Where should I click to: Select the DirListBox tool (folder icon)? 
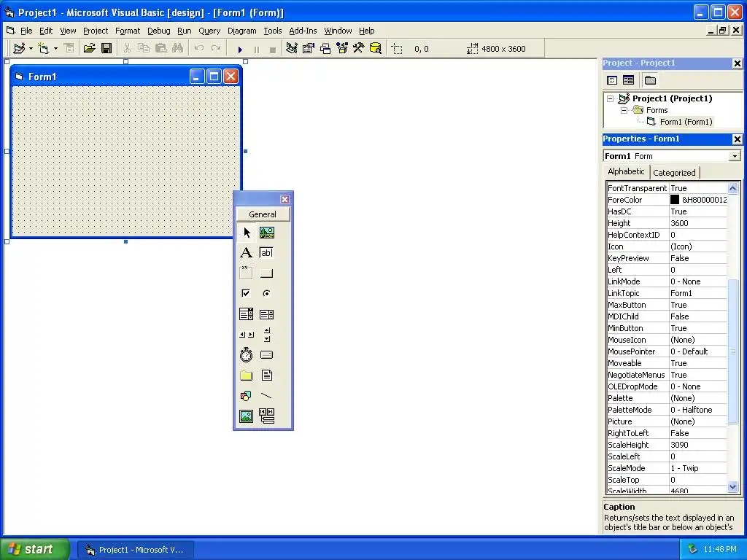click(x=247, y=376)
